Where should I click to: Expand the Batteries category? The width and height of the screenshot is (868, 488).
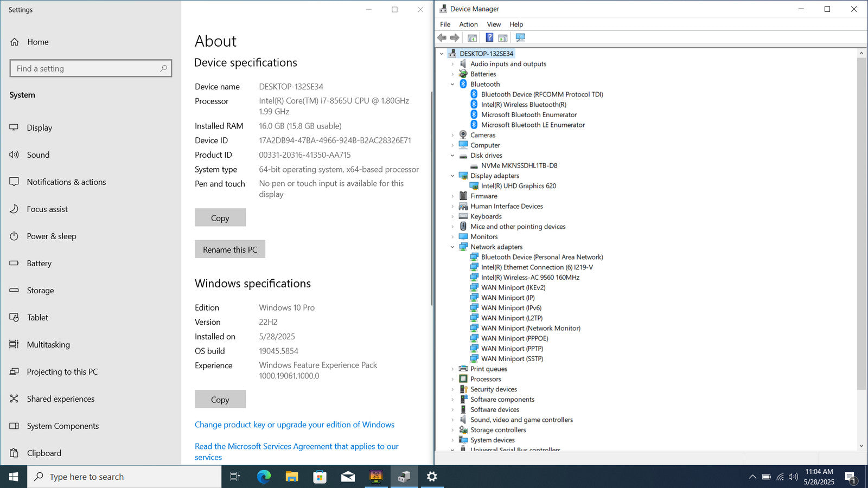point(452,74)
